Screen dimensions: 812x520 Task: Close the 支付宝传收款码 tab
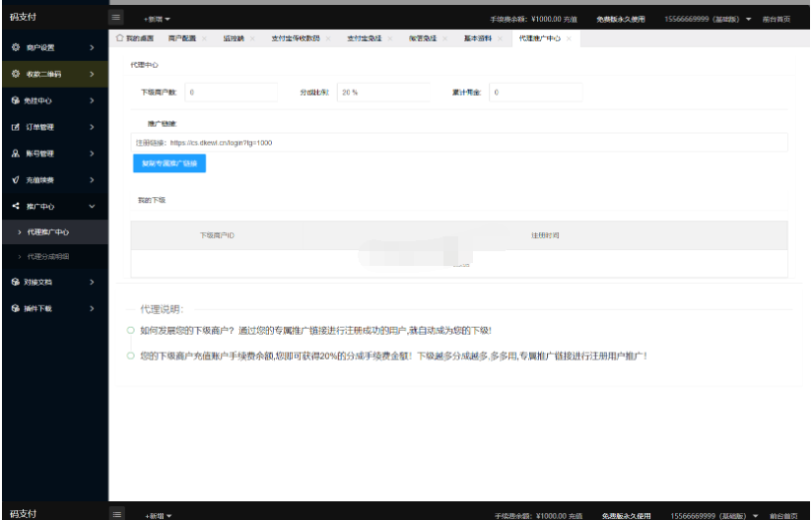328,38
